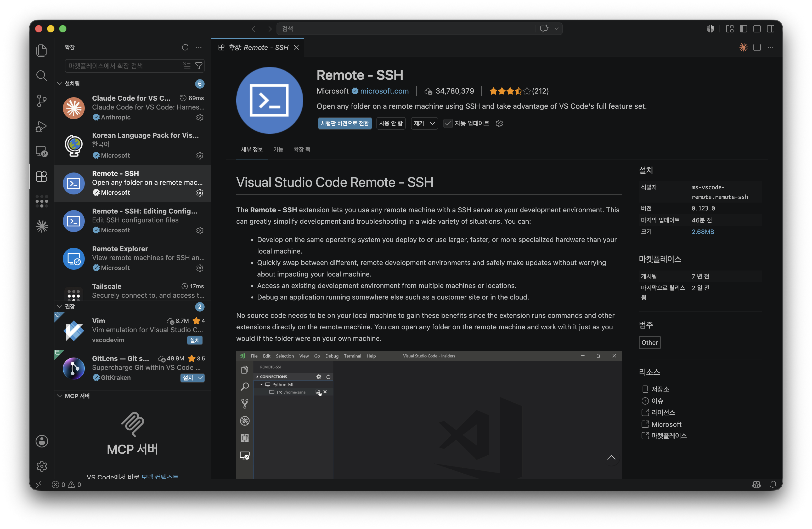Switch to the extension pack tab

click(302, 149)
